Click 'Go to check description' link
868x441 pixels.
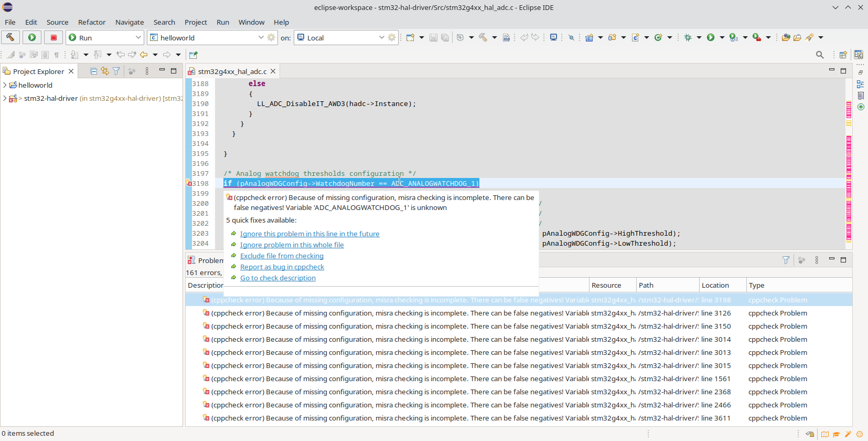tap(278, 278)
